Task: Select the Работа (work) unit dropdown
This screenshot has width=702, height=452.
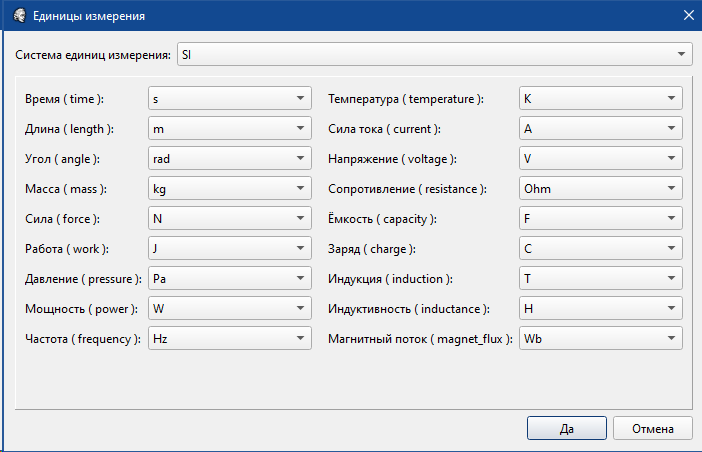Action: 229,249
